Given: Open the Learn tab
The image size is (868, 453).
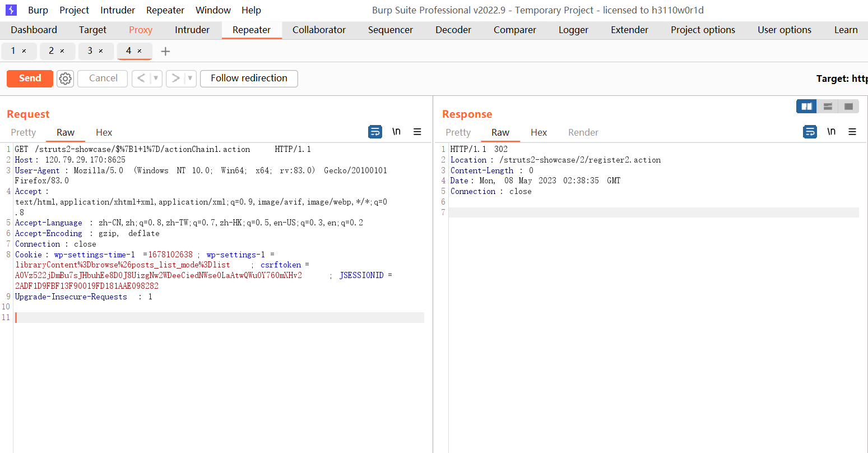Looking at the screenshot, I should [846, 30].
